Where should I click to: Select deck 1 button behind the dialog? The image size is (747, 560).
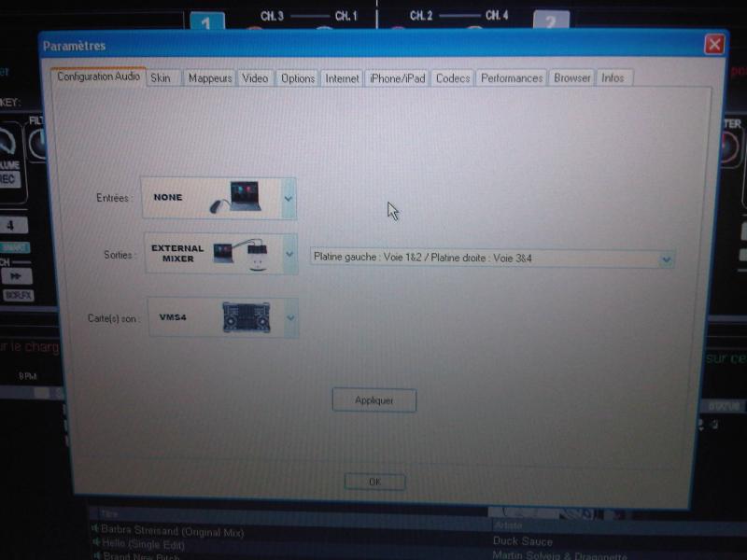pyautogui.click(x=207, y=21)
